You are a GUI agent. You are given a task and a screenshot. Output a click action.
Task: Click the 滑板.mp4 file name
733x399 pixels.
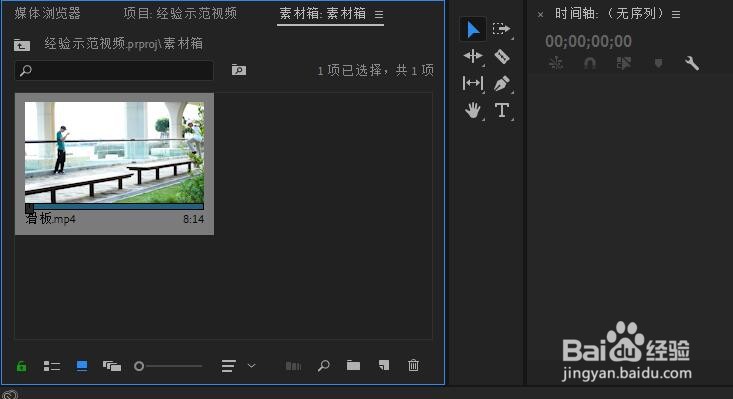point(50,219)
